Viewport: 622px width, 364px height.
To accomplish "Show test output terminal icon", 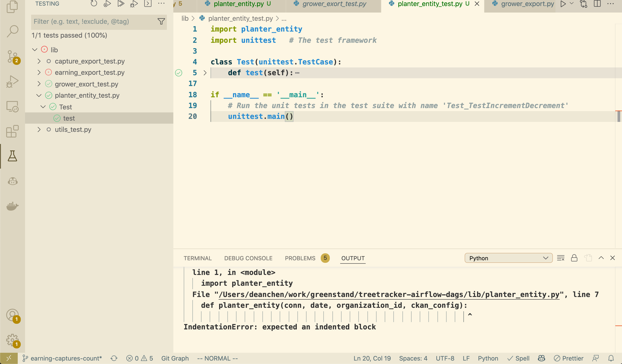I will pos(148,3).
